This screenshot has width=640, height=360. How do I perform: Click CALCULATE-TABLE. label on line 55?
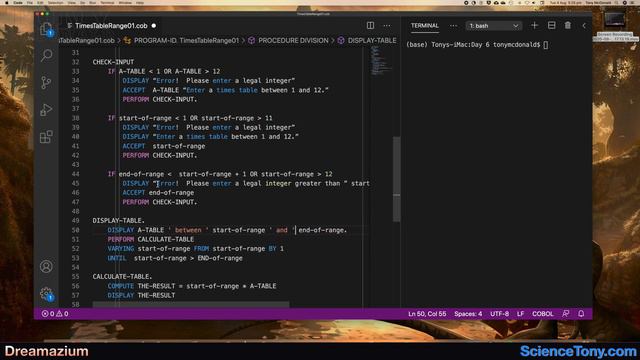pyautogui.click(x=122, y=276)
